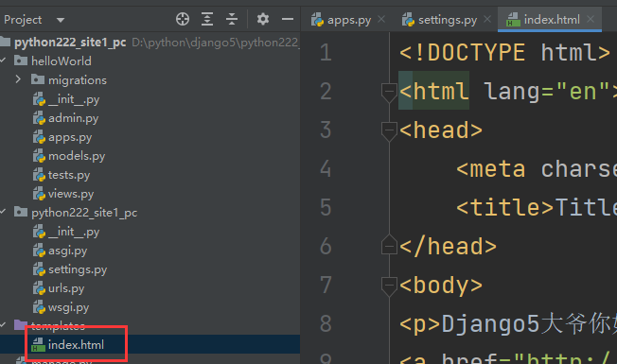Fold the html tag at line 2
This screenshot has height=364, width=617.
pyautogui.click(x=389, y=93)
